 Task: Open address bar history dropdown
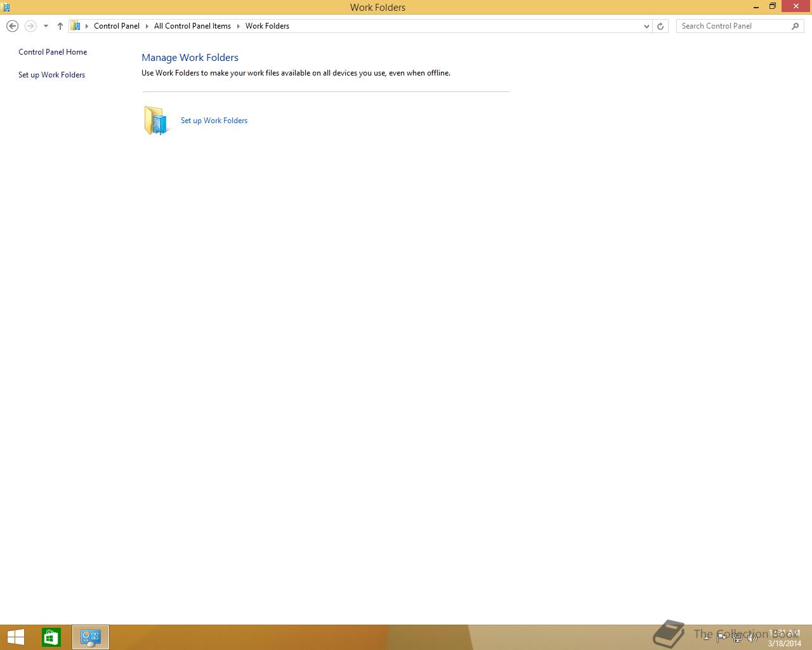click(x=646, y=26)
